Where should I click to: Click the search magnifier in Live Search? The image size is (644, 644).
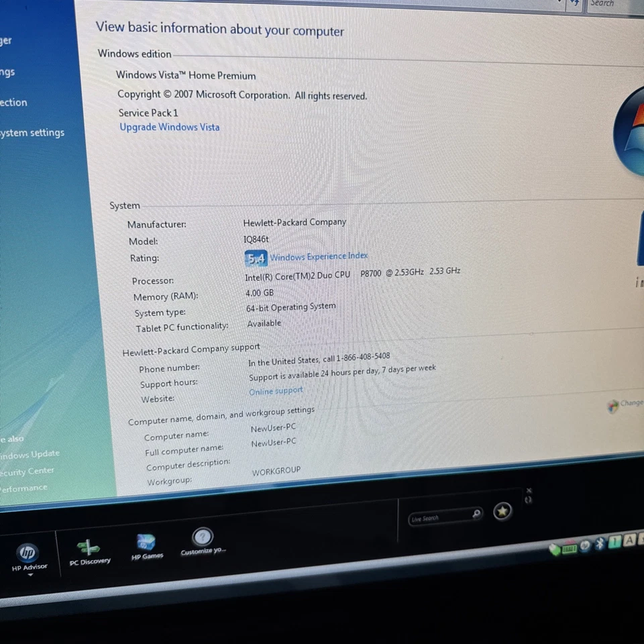pyautogui.click(x=476, y=513)
